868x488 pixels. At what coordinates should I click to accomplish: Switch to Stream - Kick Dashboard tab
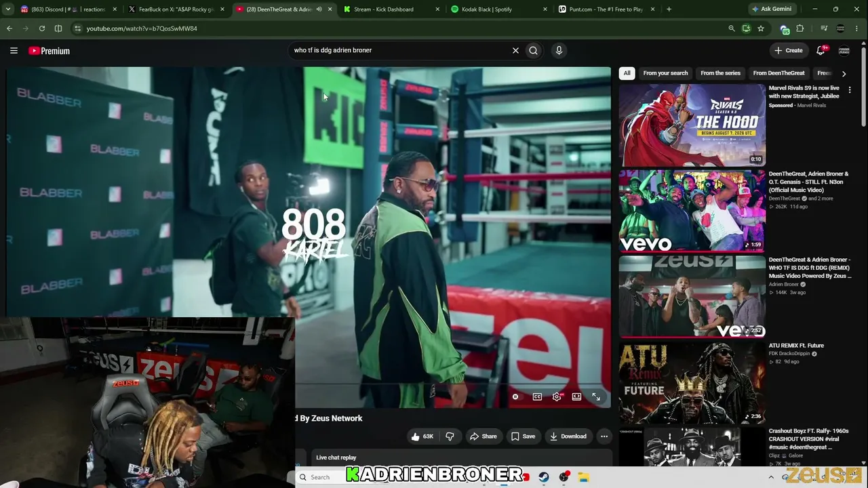tap(391, 9)
